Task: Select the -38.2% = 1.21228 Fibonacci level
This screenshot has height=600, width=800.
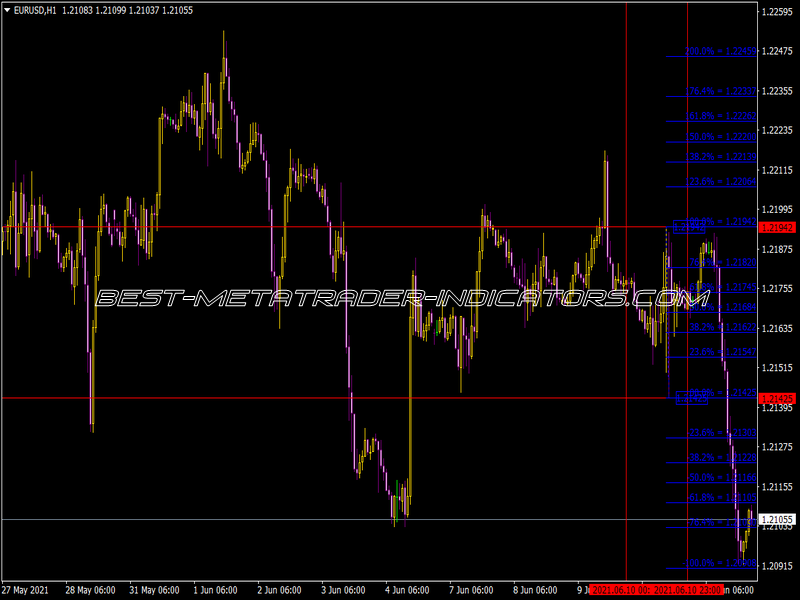Action: point(722,457)
